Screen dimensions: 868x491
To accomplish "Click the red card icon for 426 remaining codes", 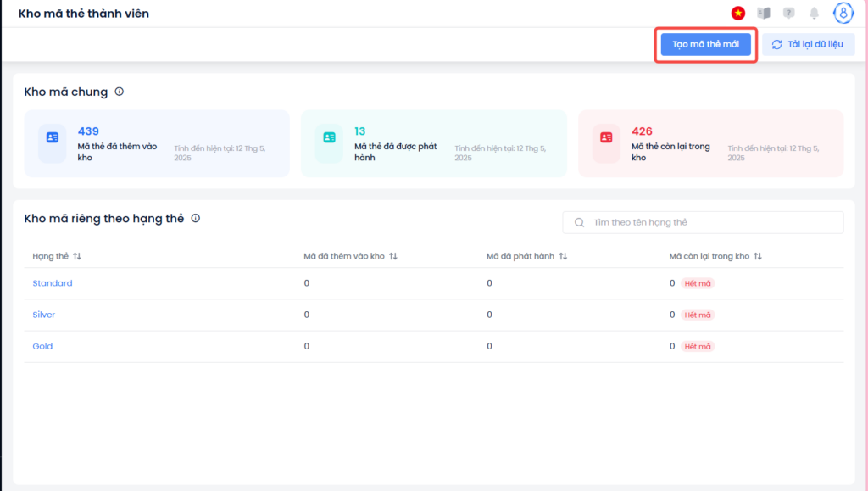I will (606, 137).
